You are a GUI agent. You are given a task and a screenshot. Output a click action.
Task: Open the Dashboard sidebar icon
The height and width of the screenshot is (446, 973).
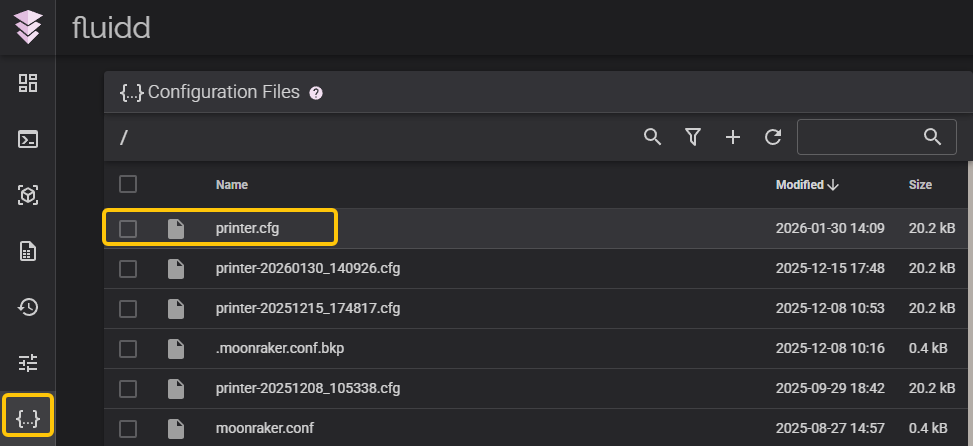28,83
